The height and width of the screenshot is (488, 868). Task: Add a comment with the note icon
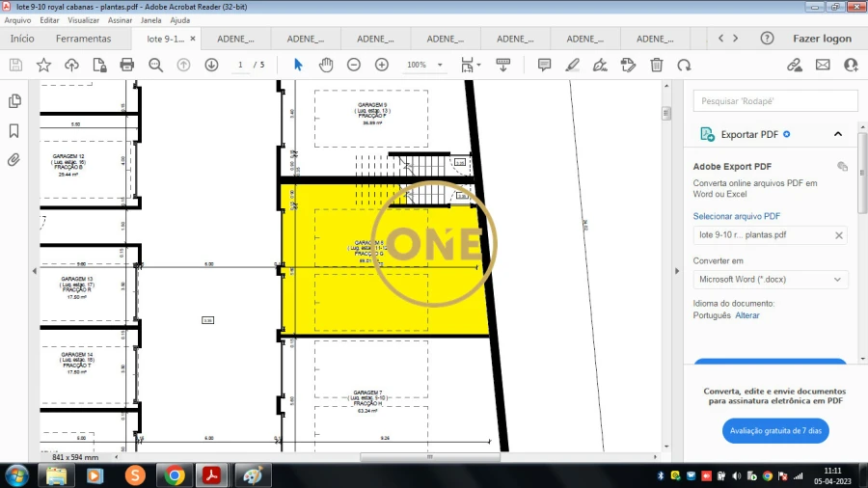coord(544,65)
